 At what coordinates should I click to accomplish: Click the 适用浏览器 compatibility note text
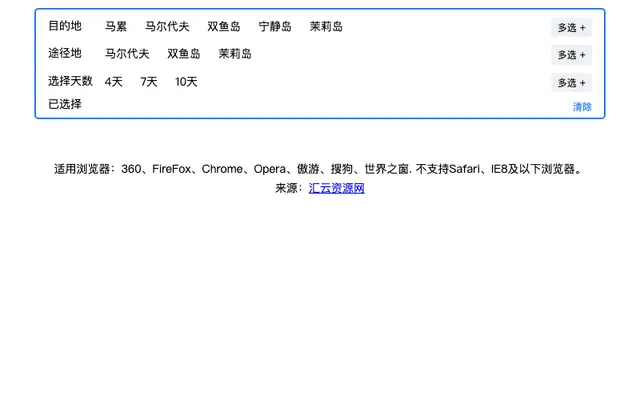[319, 169]
